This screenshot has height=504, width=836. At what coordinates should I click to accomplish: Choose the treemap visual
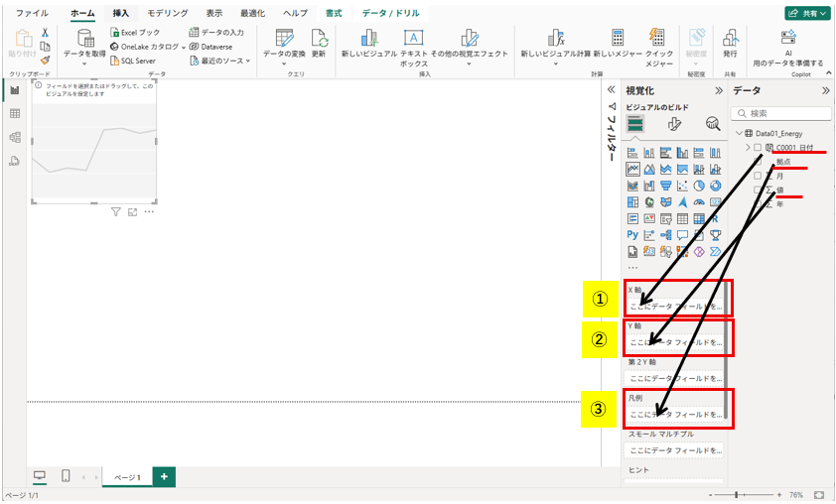point(632,202)
